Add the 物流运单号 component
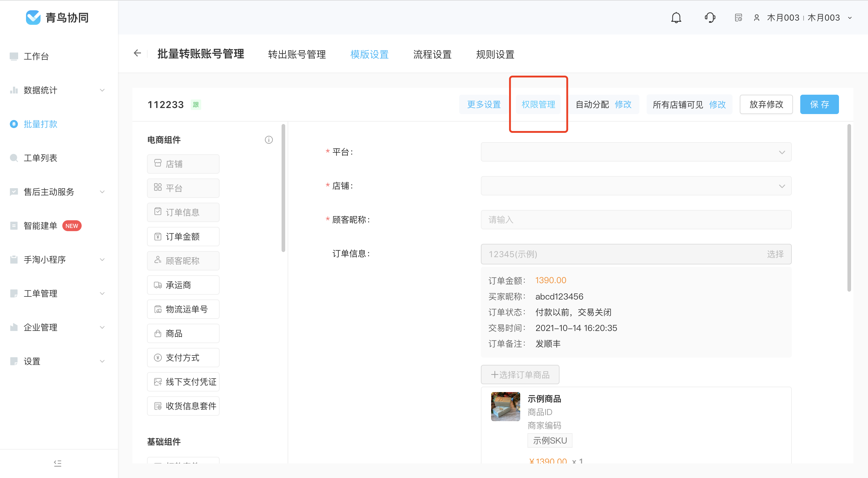 183,309
